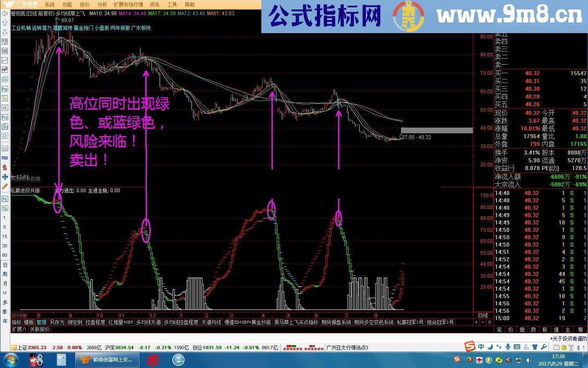The image size is (588, 368).
Task: Open the 日线 period dropdown
Action: pyautogui.click(x=484, y=314)
